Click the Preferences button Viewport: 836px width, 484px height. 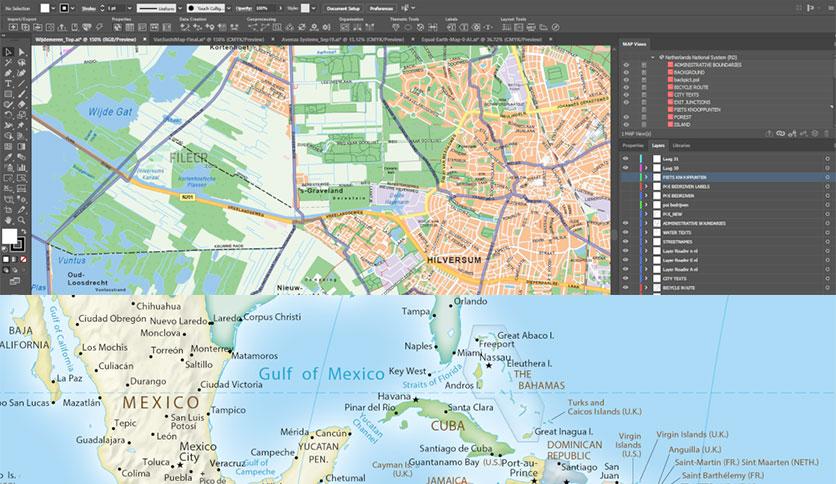coord(381,8)
